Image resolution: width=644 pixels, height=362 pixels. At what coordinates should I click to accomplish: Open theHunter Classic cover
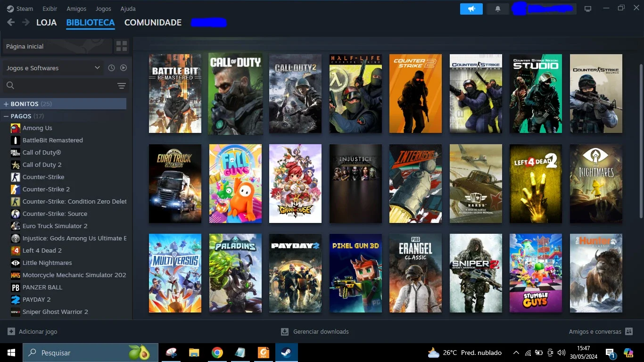[596, 273]
